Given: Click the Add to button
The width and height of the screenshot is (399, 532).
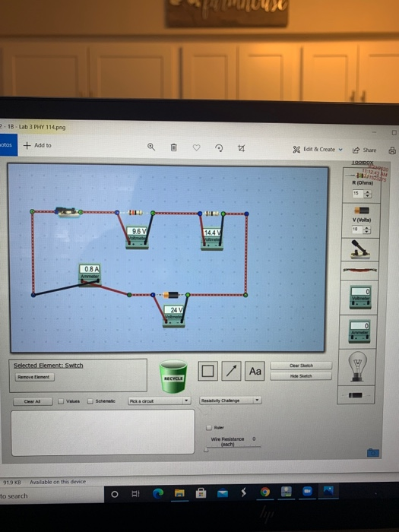Looking at the screenshot, I should click(37, 145).
